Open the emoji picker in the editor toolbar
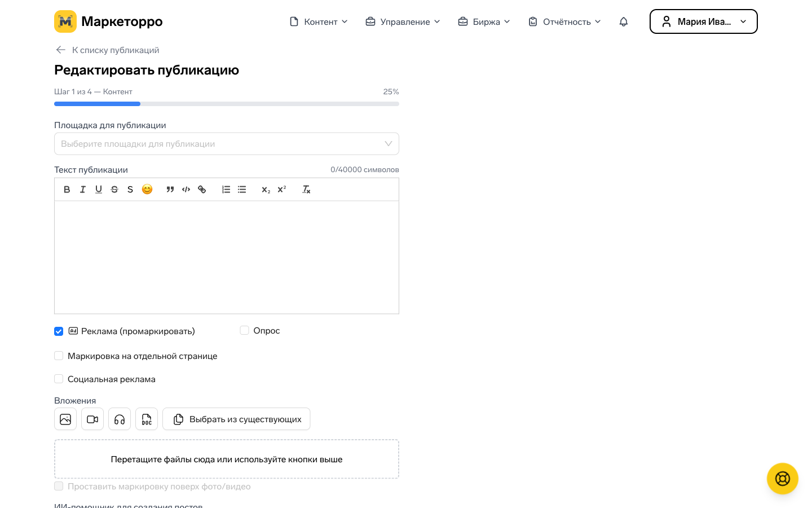The width and height of the screenshot is (812, 508). coord(147,190)
